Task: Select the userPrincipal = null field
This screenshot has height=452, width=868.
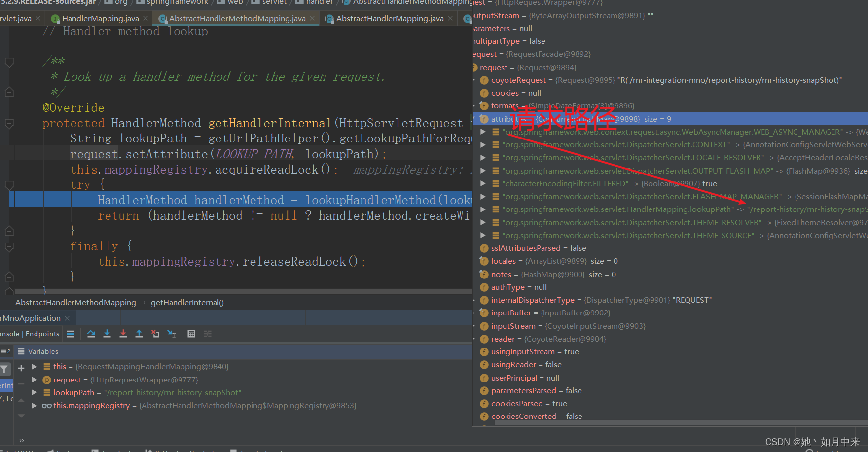Action: [525, 378]
